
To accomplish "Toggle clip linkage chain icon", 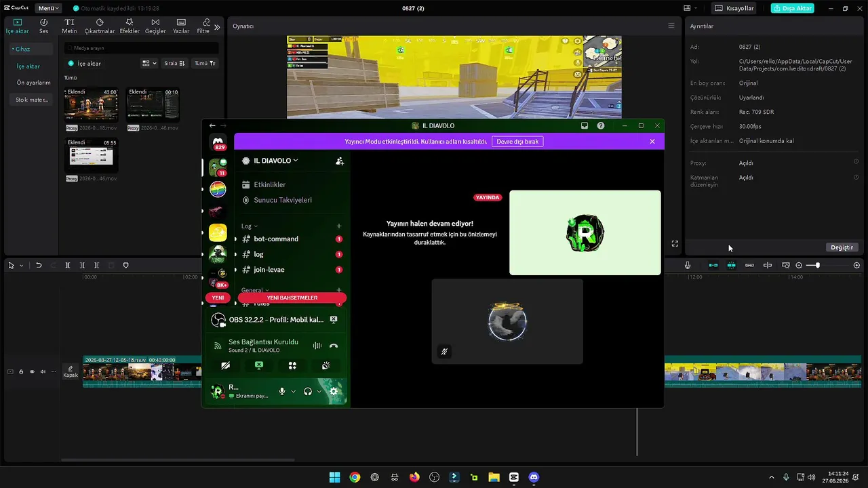I will (749, 266).
